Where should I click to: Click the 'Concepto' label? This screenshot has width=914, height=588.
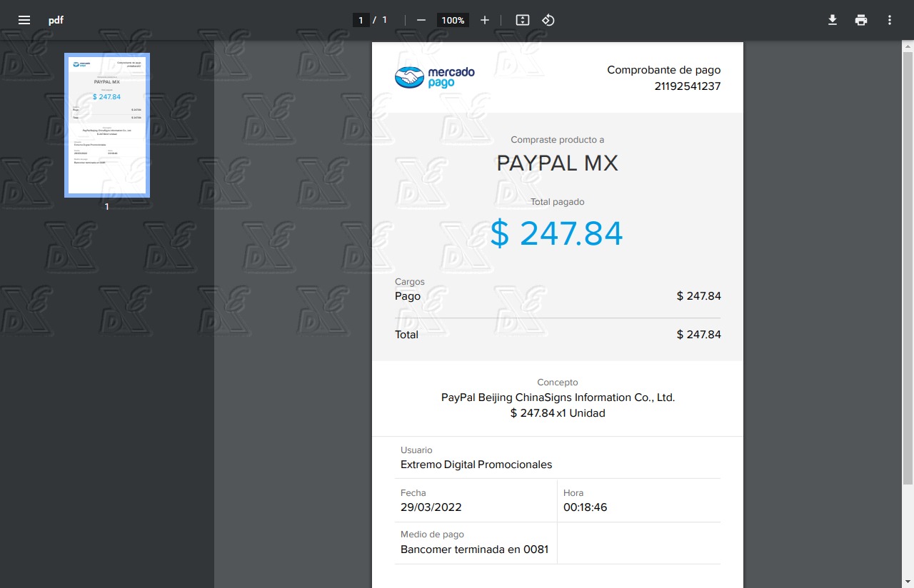[x=558, y=382]
